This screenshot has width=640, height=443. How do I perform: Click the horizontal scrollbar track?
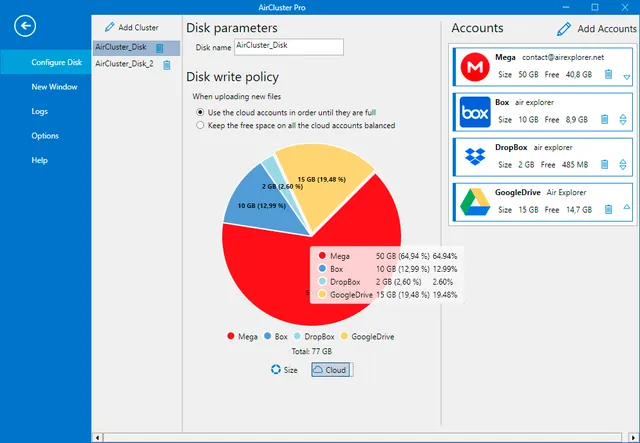(362, 438)
